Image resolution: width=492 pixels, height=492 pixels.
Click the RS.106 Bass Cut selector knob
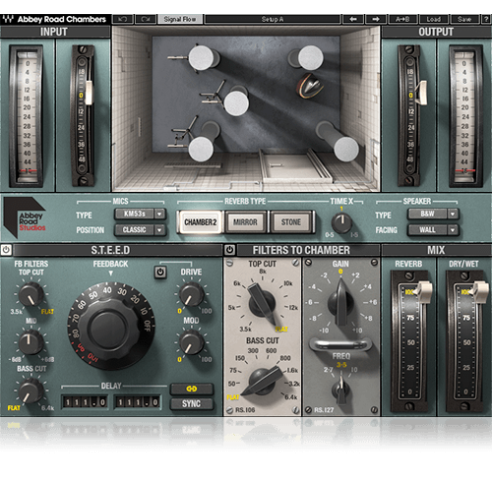(x=262, y=381)
